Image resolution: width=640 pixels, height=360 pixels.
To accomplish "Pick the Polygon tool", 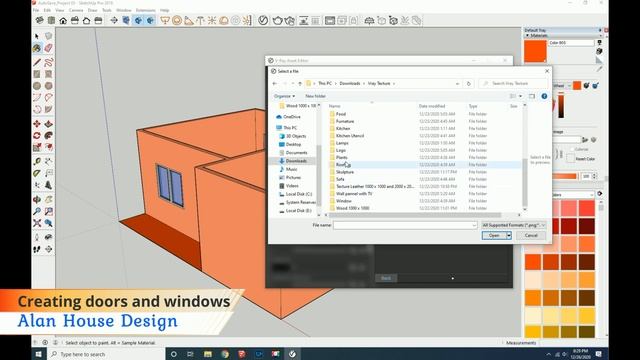I will click(x=49, y=86).
